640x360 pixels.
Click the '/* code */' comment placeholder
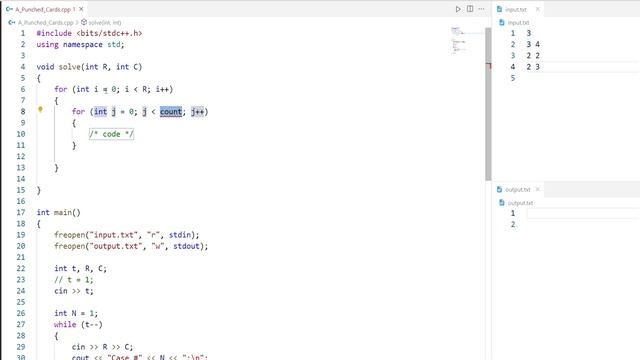pos(111,134)
